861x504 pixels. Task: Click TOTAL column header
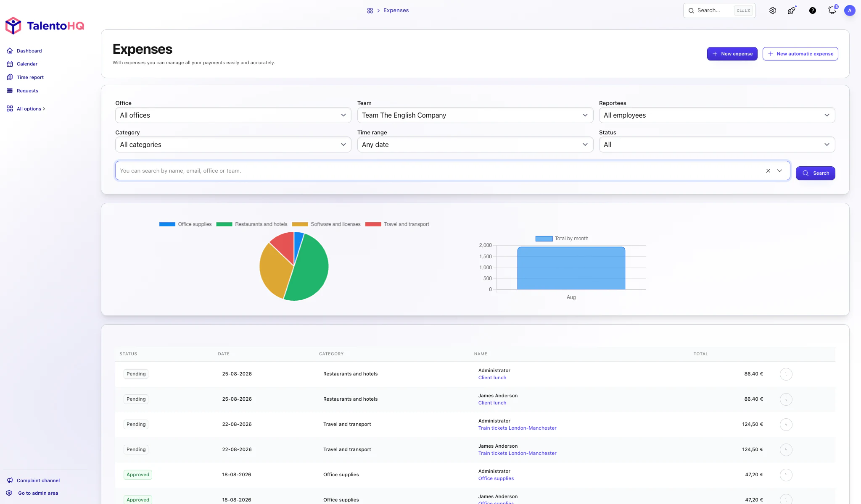(701, 354)
